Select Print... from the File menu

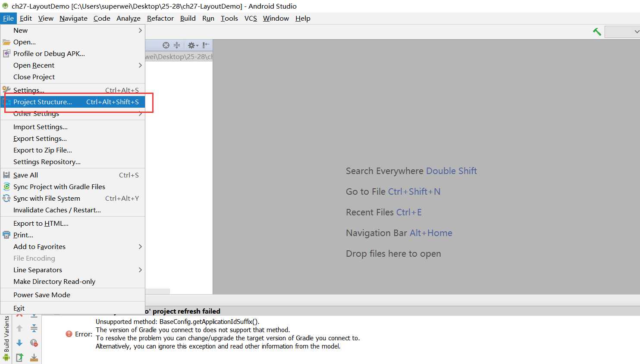tap(72, 235)
